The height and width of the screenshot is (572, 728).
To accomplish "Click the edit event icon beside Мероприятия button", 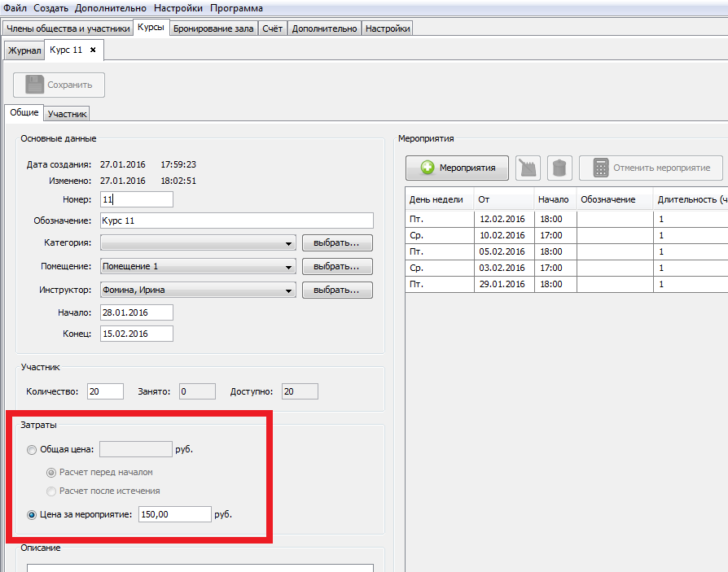I will [x=528, y=168].
